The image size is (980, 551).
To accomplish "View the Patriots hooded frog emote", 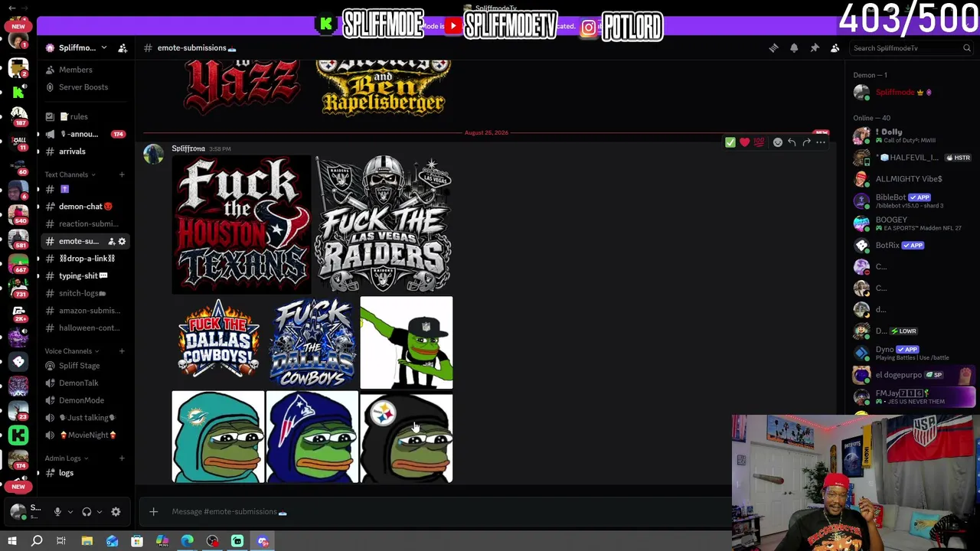I will [x=312, y=437].
